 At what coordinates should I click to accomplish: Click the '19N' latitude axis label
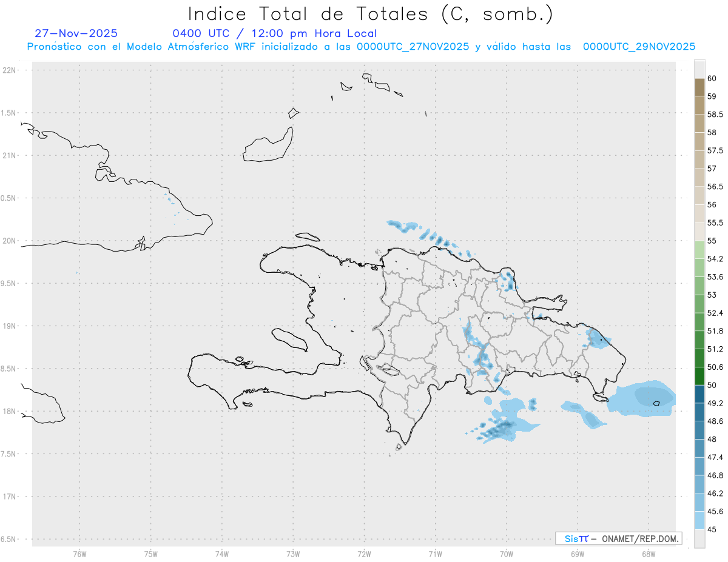[x=10, y=326]
